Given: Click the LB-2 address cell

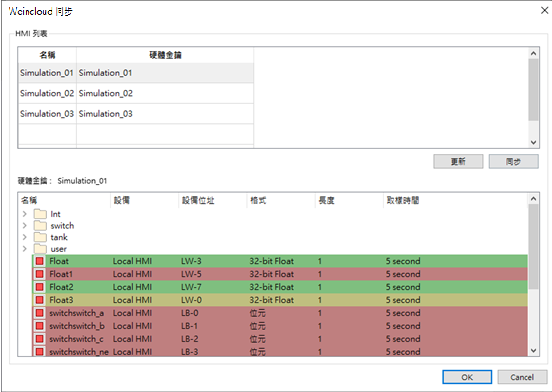Looking at the screenshot, I should click(x=190, y=339).
